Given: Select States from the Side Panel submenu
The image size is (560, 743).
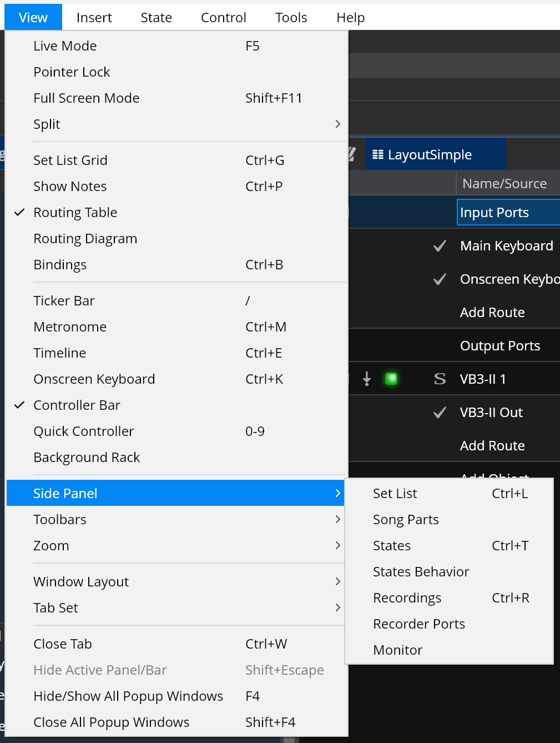Looking at the screenshot, I should (392, 545).
